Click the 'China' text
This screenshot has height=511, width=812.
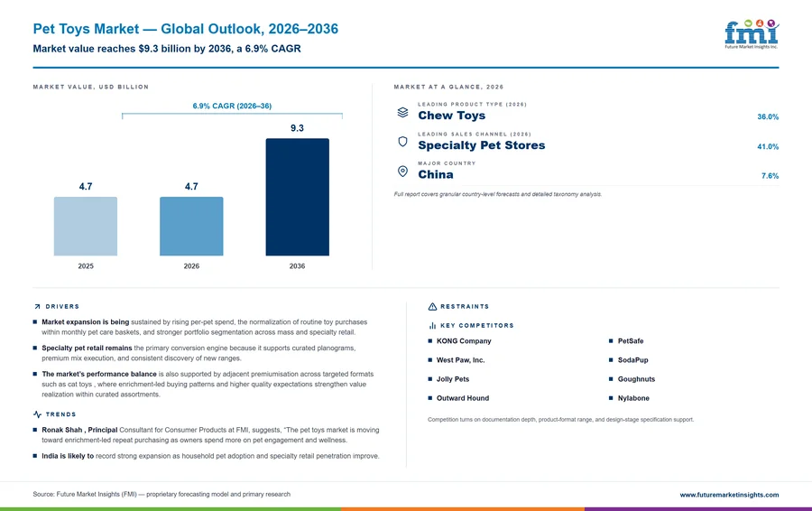436,174
